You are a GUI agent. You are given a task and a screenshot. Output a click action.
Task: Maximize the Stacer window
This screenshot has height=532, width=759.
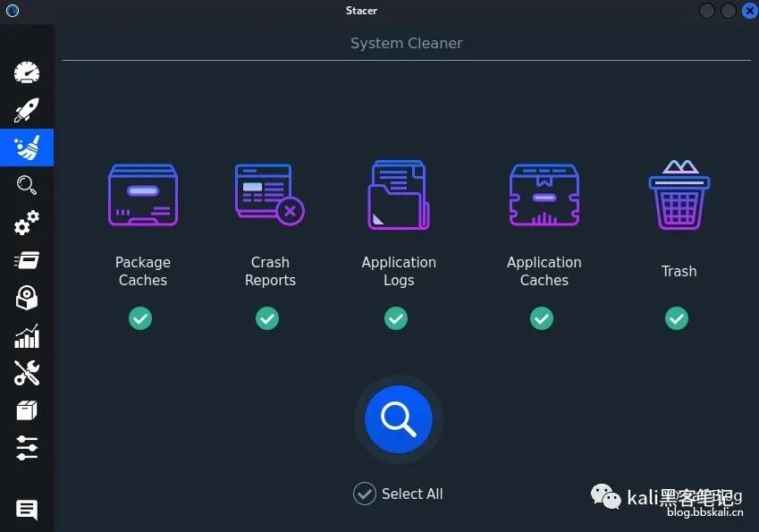pos(729,11)
